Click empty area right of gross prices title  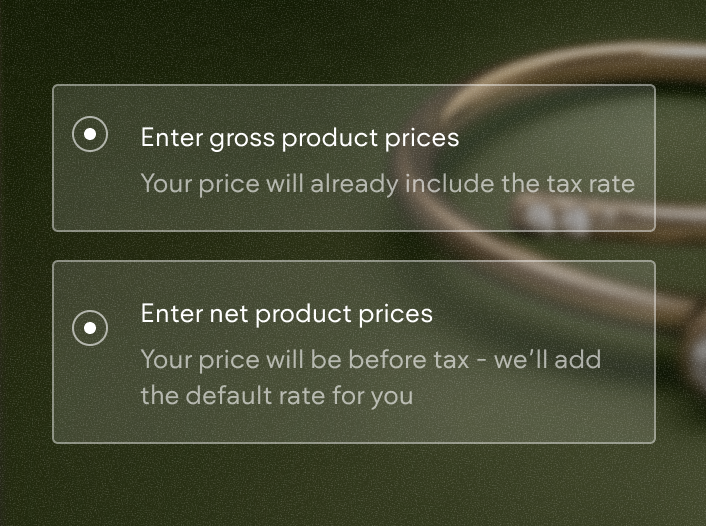click(x=555, y=137)
